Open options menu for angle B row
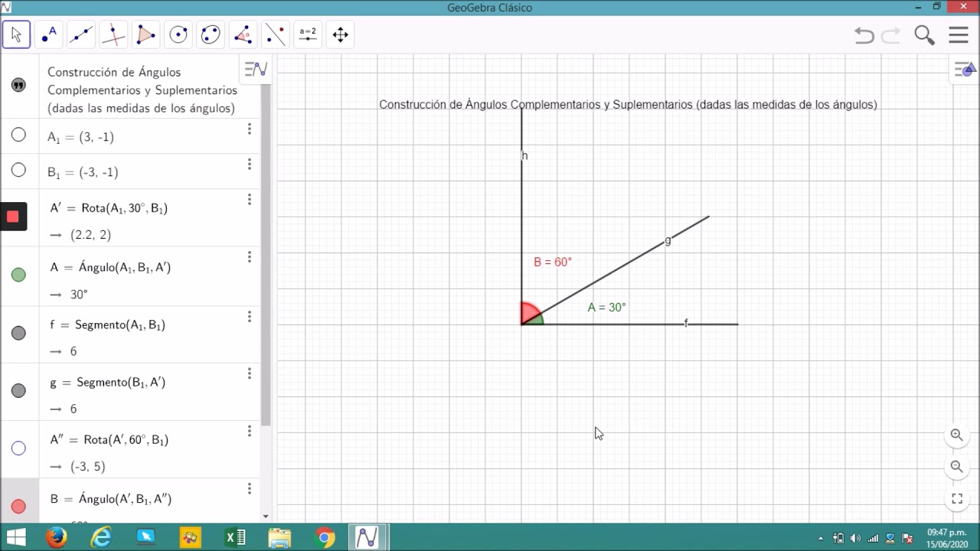980x551 pixels. [x=249, y=488]
